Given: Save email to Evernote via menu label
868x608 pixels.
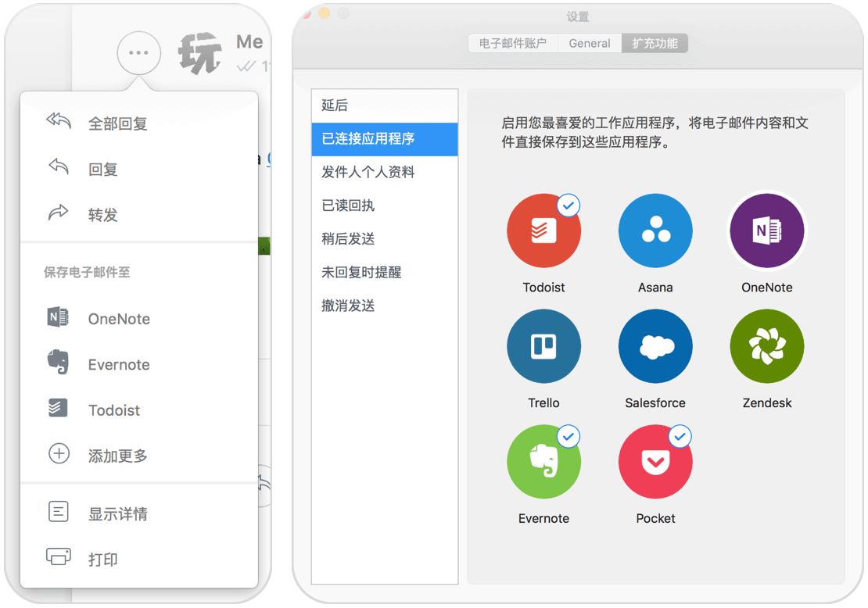Looking at the screenshot, I should pos(119,365).
